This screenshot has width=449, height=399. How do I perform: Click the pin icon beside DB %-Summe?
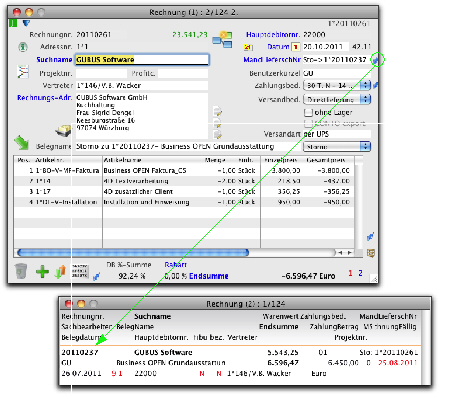coord(96,276)
